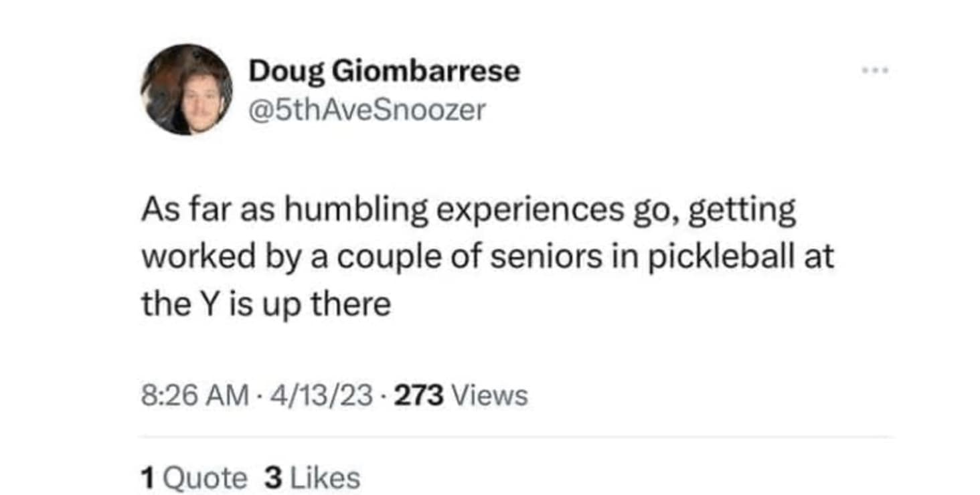Click the last line 'the Y is up there'

[x=266, y=305]
